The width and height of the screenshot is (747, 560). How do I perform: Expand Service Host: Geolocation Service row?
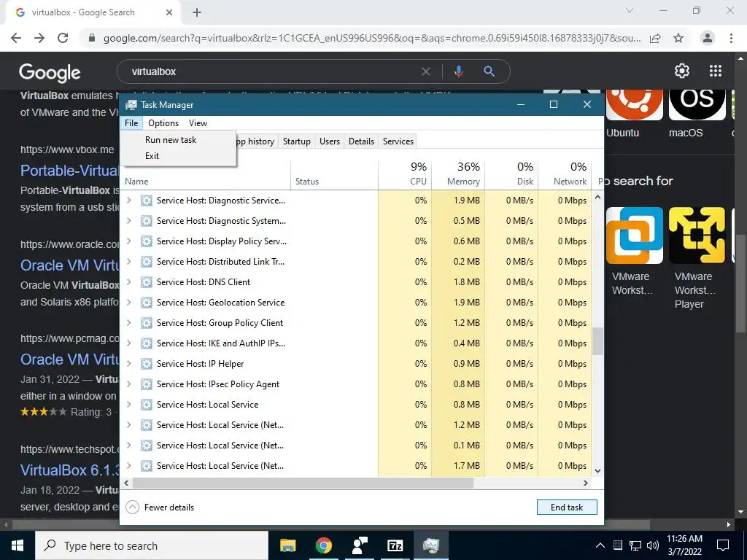click(128, 303)
